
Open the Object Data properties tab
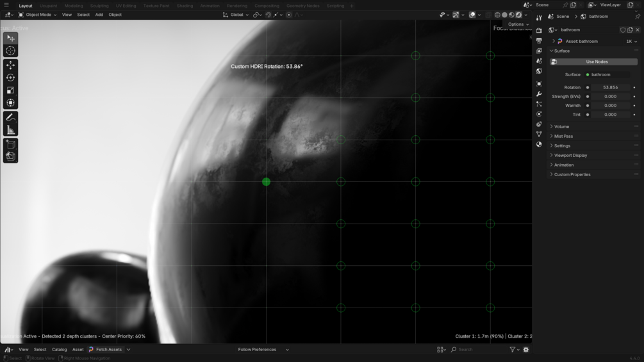pos(540,134)
